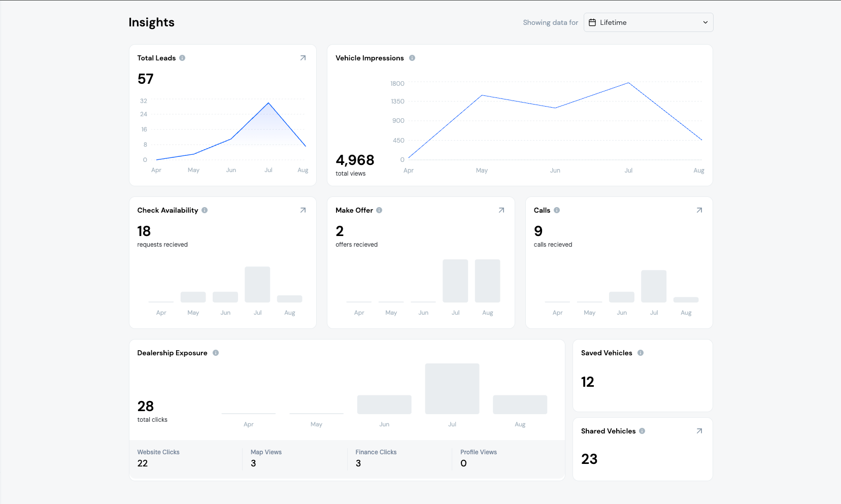Click info icon next to Total Leads

coord(182,58)
